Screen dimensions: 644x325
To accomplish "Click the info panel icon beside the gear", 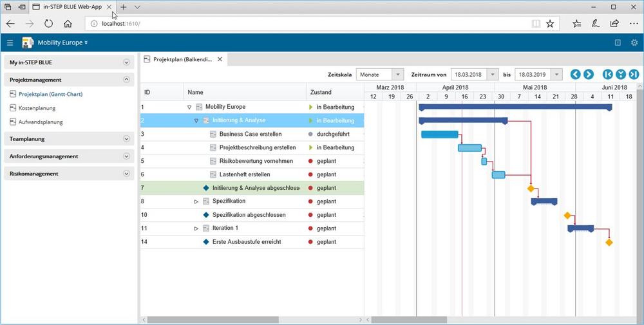I will [618, 42].
